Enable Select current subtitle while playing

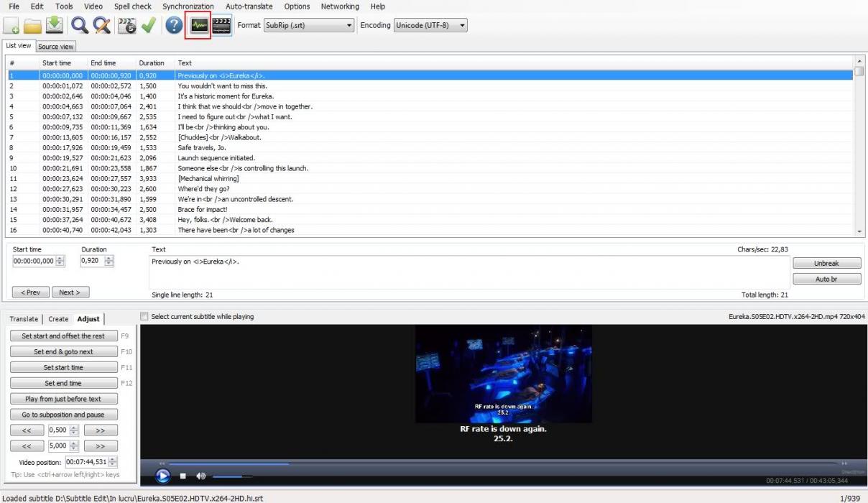145,317
